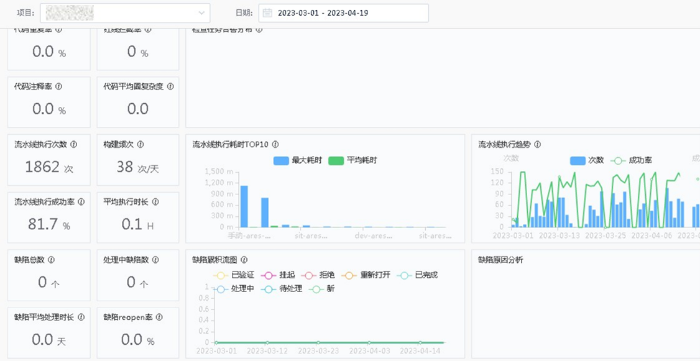Toggle the 新 legend series
Image resolution: width=700 pixels, height=361 pixels.
tap(322, 289)
